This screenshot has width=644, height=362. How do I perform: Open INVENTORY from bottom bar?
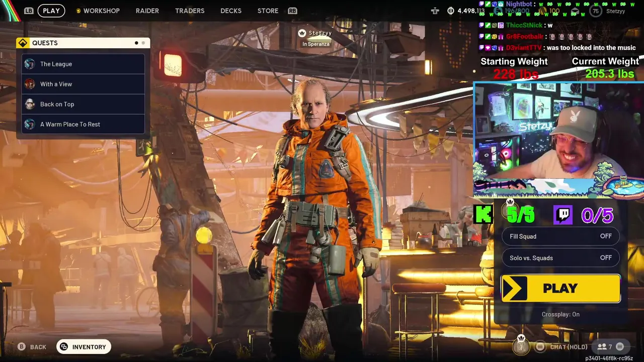pyautogui.click(x=84, y=347)
